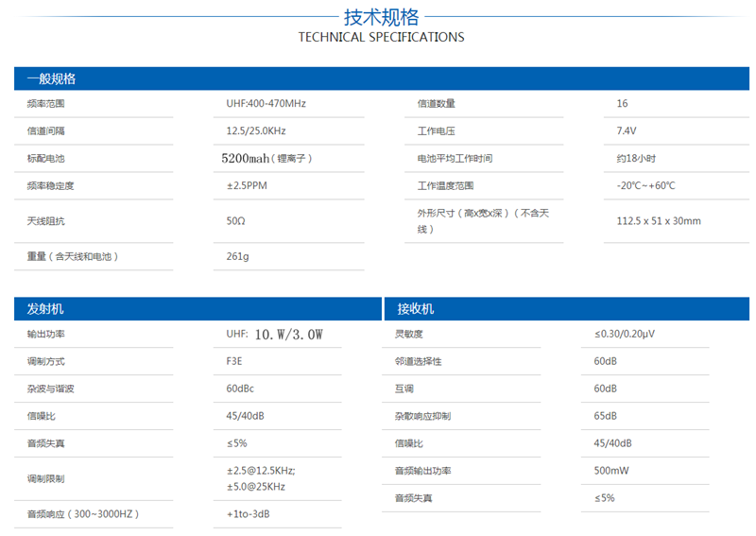The height and width of the screenshot is (536, 756).
Task: Select the 12.5/25.0KHz value
Action: point(256,131)
